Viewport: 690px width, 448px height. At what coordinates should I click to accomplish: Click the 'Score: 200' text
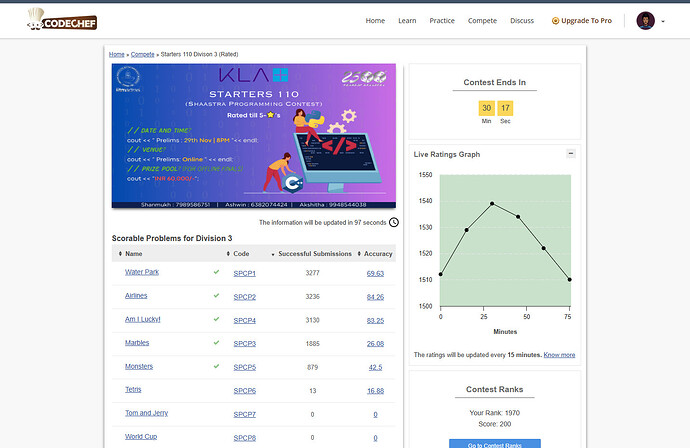[x=495, y=424]
